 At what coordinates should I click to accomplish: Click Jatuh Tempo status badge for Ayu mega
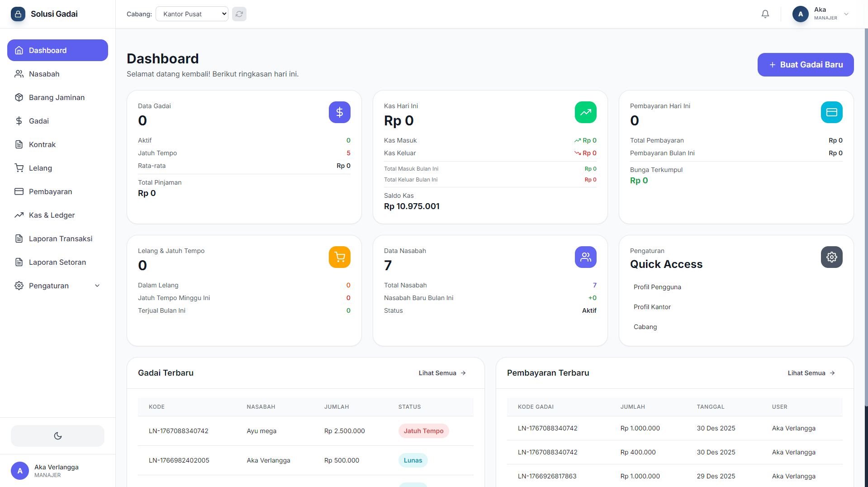(x=423, y=431)
